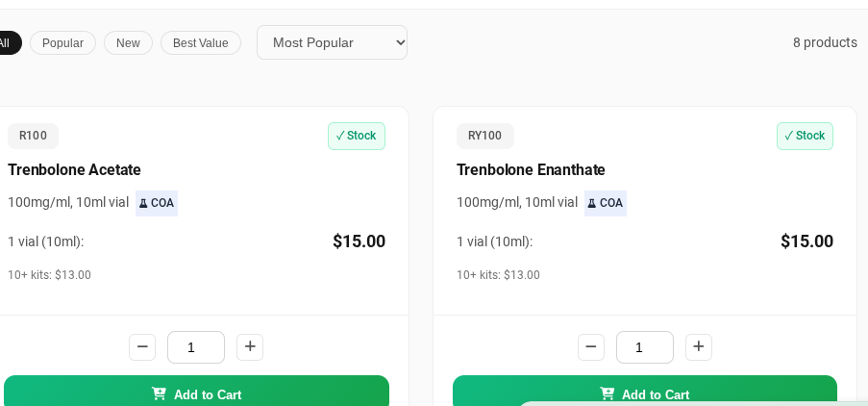This screenshot has width=868, height=406.
Task: Toggle the Popular filter pill
Action: [x=62, y=43]
